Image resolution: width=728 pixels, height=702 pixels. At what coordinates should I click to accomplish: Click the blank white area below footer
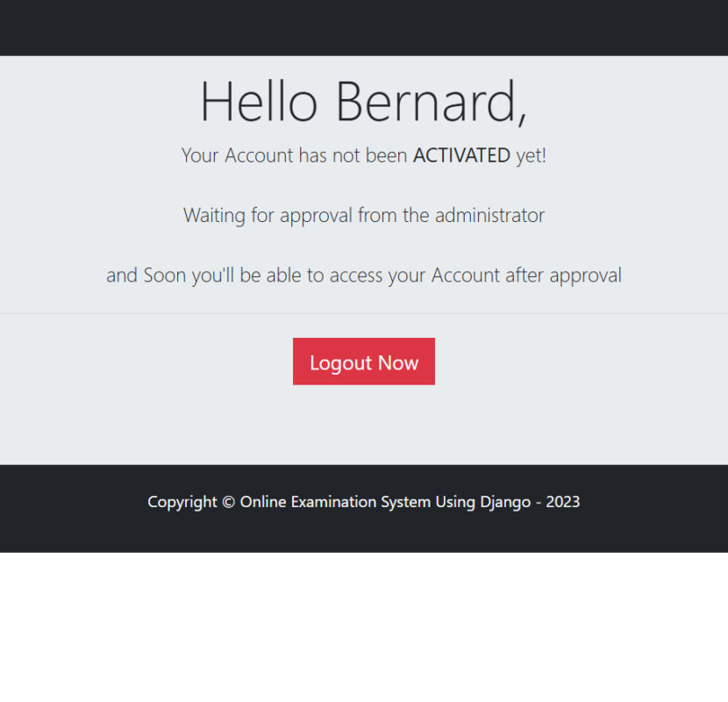[x=363, y=627]
